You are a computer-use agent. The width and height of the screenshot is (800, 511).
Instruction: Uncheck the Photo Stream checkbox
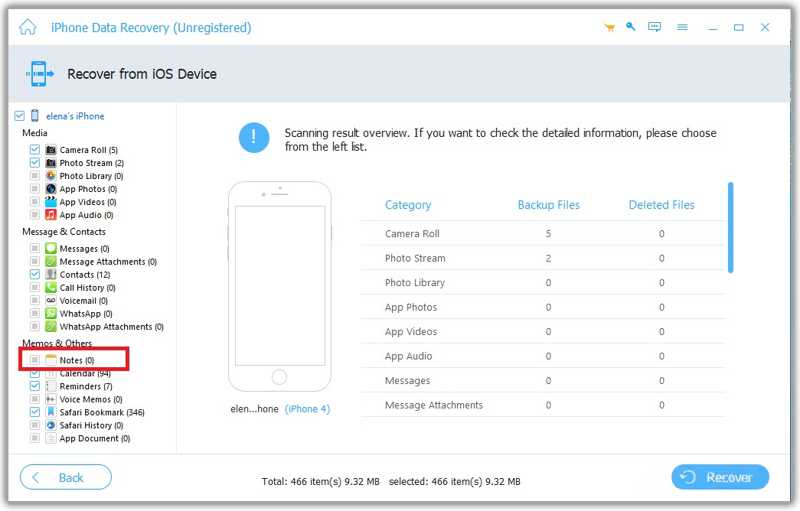tap(35, 163)
